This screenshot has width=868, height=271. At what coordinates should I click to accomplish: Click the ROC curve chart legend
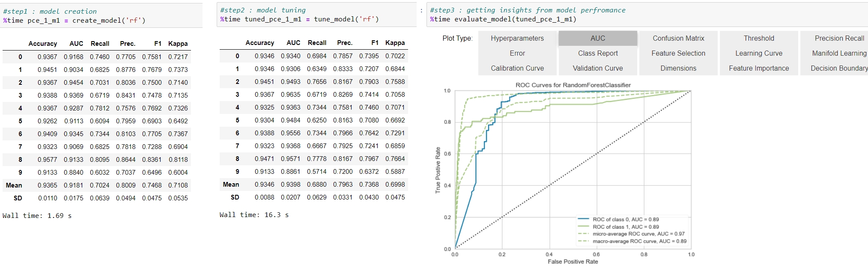click(632, 230)
